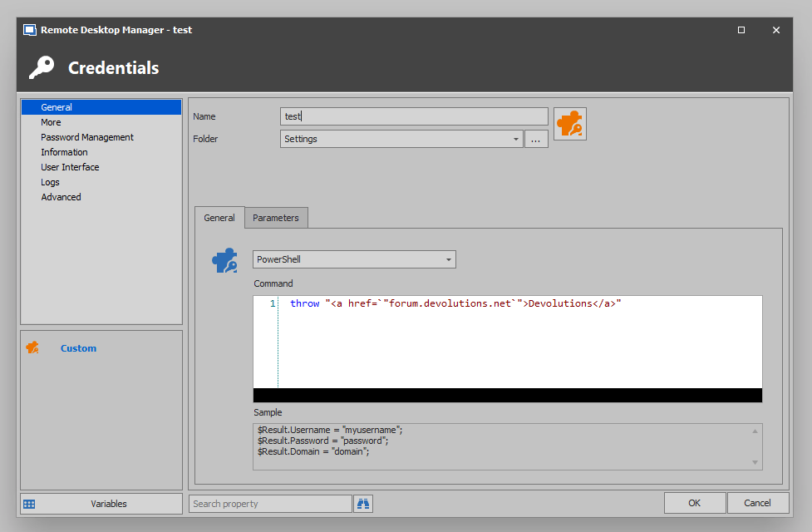
Task: Click the blue puzzle-key icon near PowerShell dropdown
Action: (x=225, y=259)
